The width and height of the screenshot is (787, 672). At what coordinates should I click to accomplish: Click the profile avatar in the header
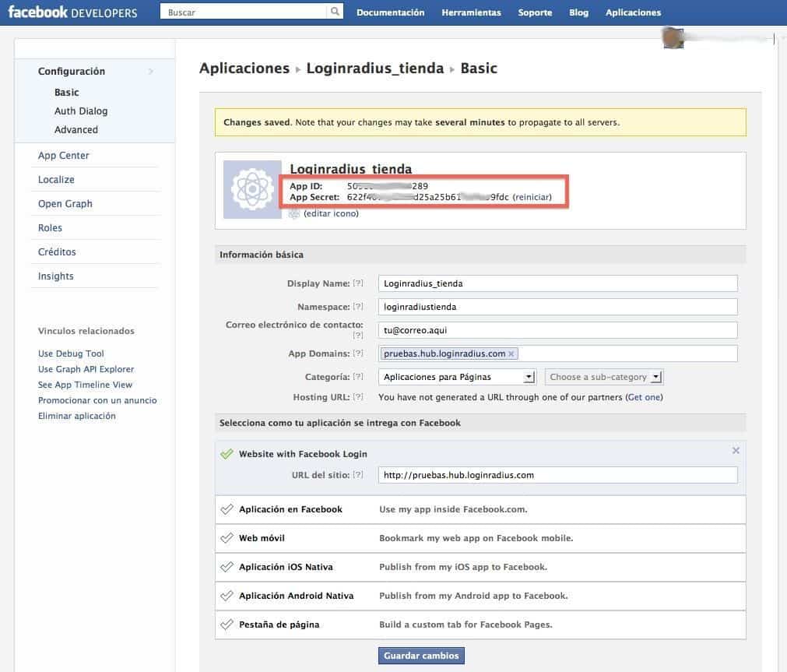coord(673,38)
